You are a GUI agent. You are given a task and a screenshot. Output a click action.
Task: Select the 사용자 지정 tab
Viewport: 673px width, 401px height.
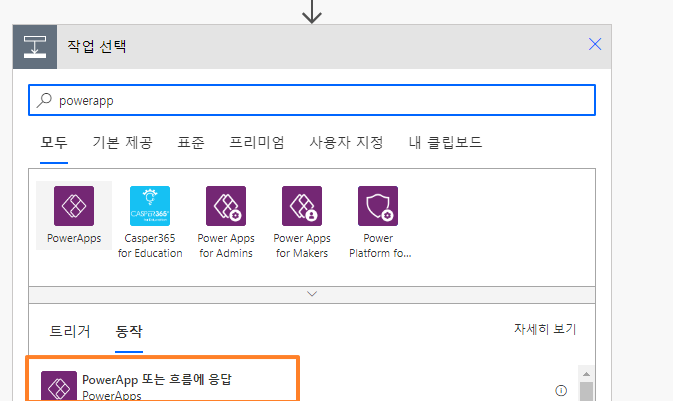tap(346, 142)
